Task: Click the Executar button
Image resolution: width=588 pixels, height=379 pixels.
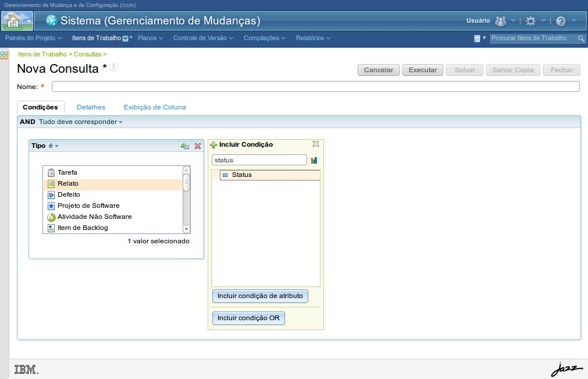Action: tap(423, 70)
